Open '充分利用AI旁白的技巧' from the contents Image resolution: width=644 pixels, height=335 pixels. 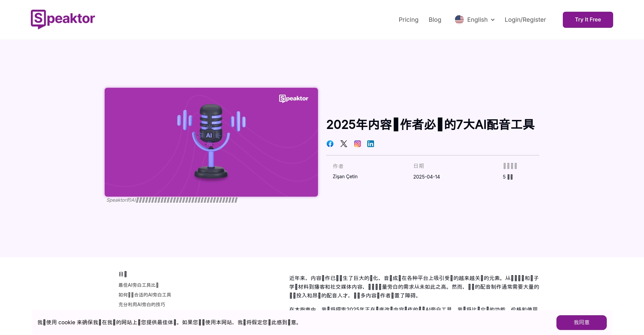pyautogui.click(x=142, y=304)
